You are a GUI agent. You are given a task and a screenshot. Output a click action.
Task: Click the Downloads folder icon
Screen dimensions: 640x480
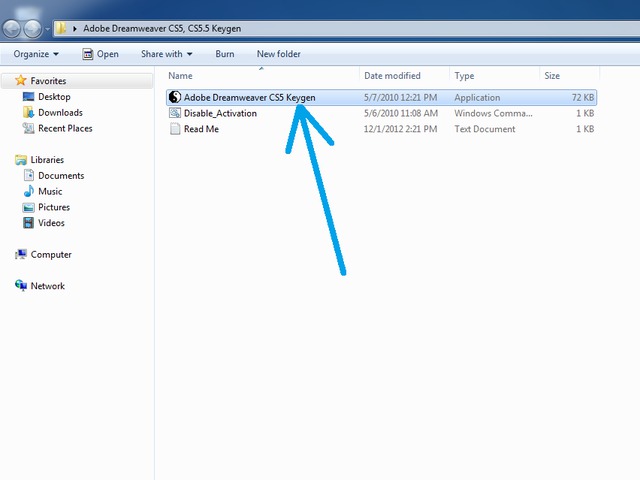click(x=29, y=112)
